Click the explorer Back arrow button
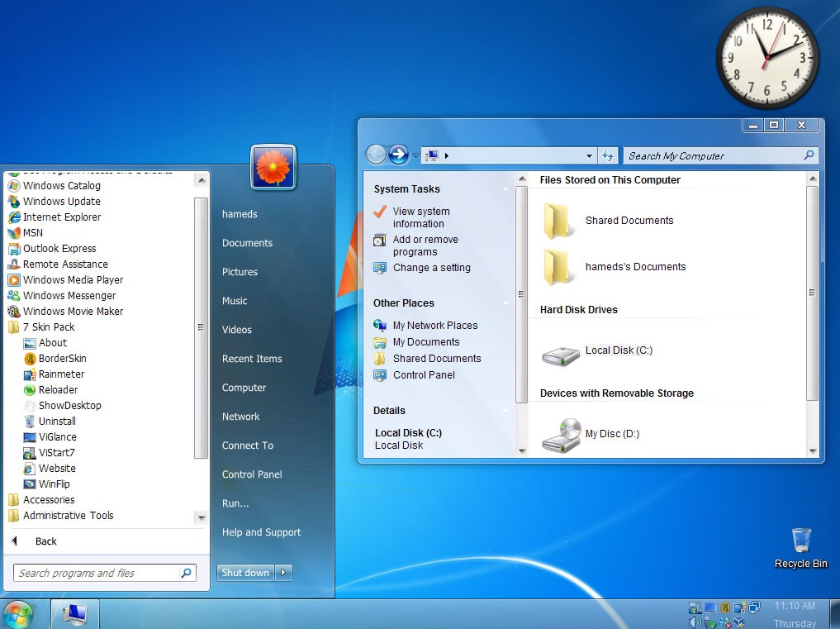This screenshot has height=629, width=840. click(x=376, y=155)
